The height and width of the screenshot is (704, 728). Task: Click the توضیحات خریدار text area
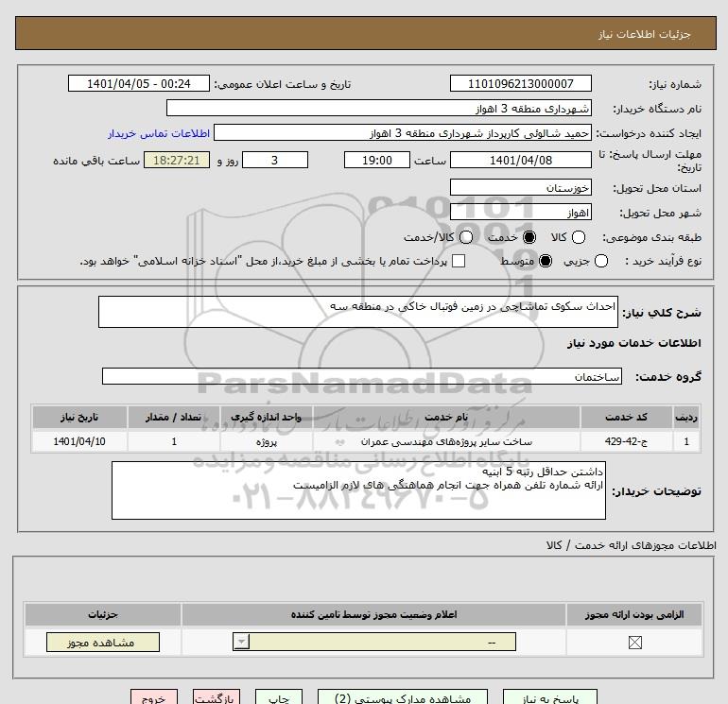(358, 490)
